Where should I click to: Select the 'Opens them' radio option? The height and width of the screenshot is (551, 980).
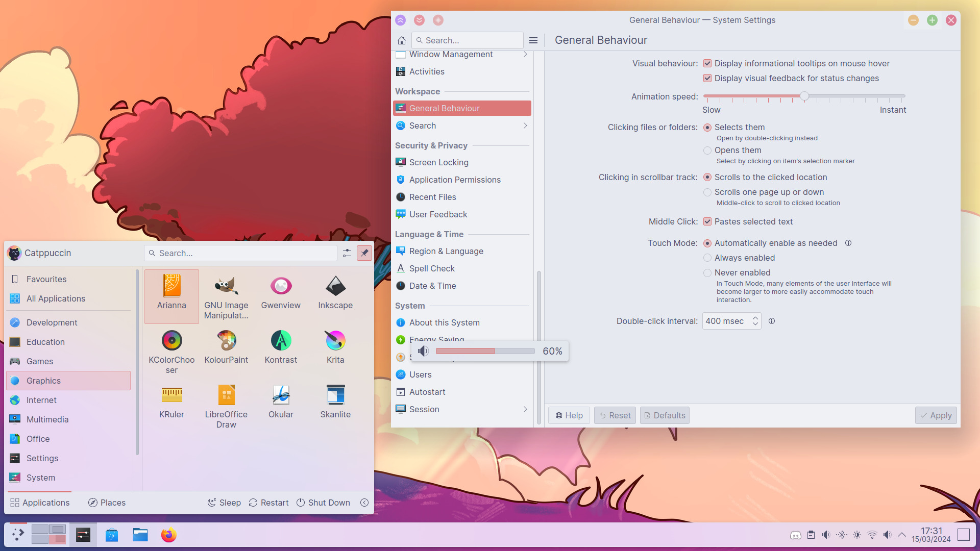click(707, 151)
